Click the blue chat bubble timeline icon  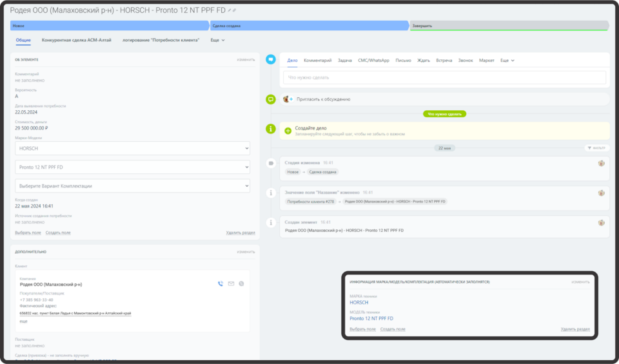[x=271, y=59]
